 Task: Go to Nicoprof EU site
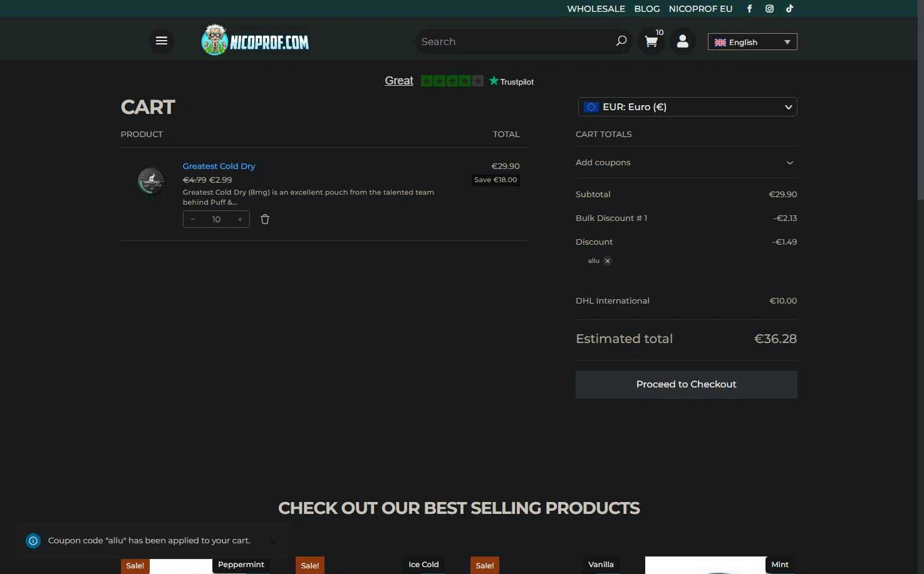700,9
